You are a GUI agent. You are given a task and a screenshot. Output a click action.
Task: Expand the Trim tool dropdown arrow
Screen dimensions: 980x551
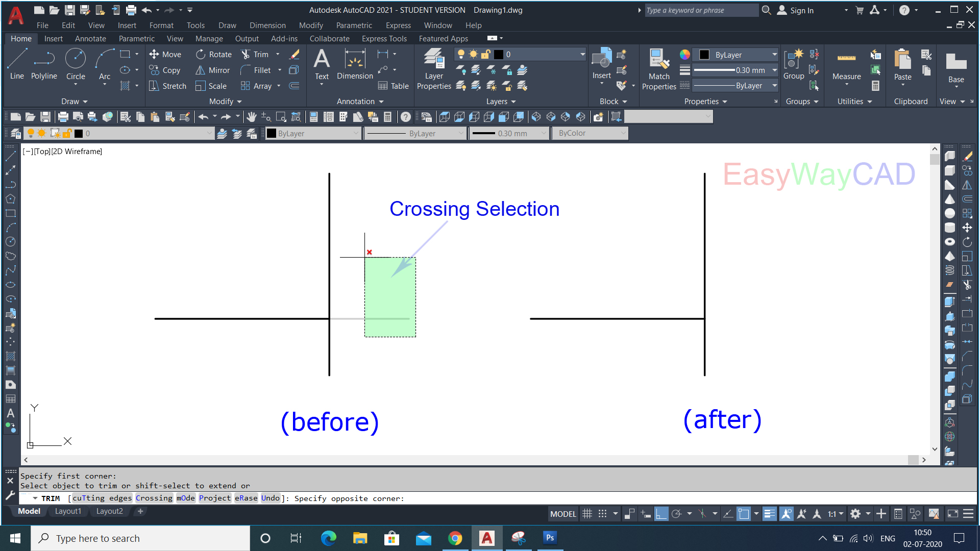point(278,54)
